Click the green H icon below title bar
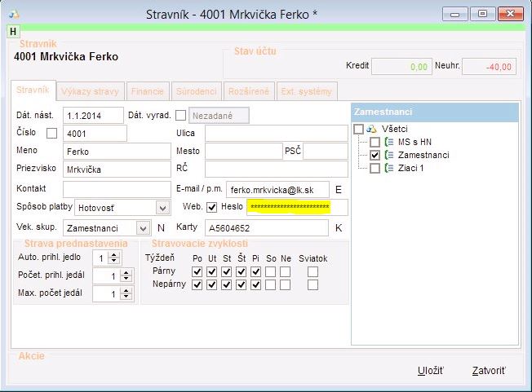532x392 pixels. (12, 31)
